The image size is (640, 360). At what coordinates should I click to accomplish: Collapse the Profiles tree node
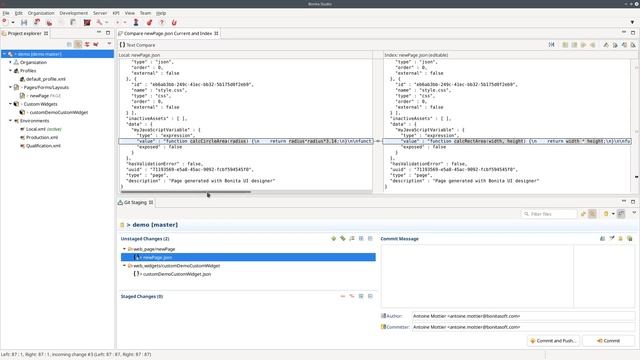coord(11,71)
